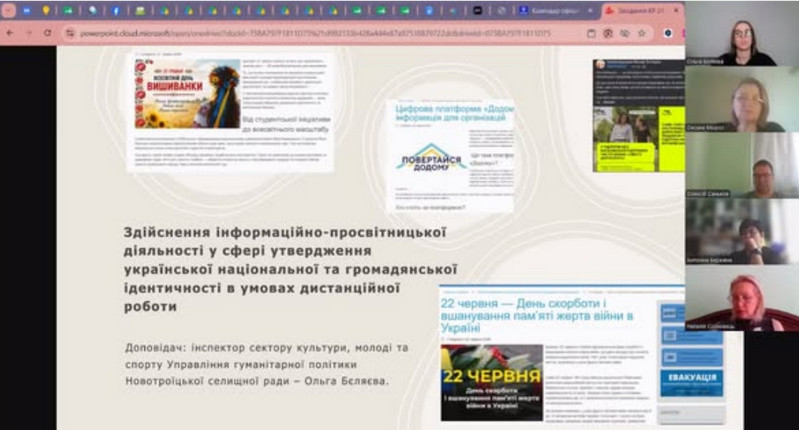The image size is (799, 430).
Task: Click the text "Новотроїцької селищної ради – Ольга Бєляєва"
Action: [257, 381]
